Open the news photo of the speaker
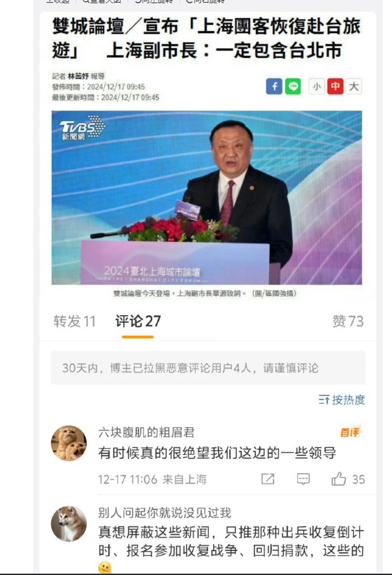Image resolution: width=392 pixels, height=575 pixels. click(207, 197)
